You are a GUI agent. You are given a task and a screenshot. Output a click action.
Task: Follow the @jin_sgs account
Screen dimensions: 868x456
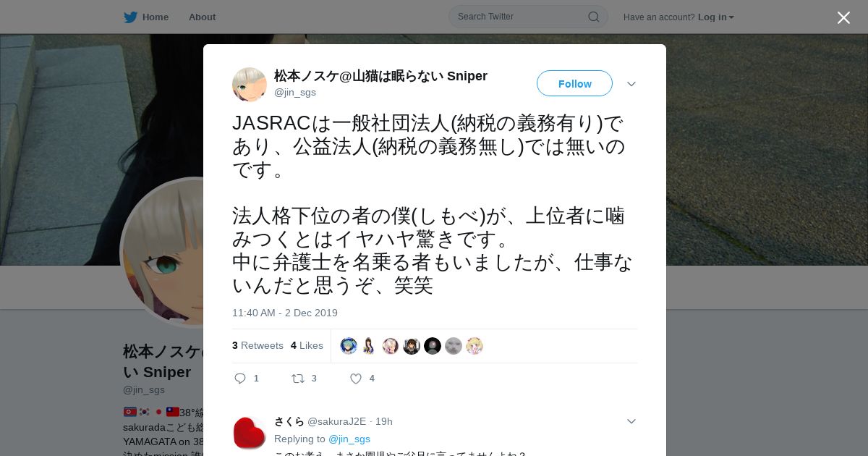click(x=574, y=83)
